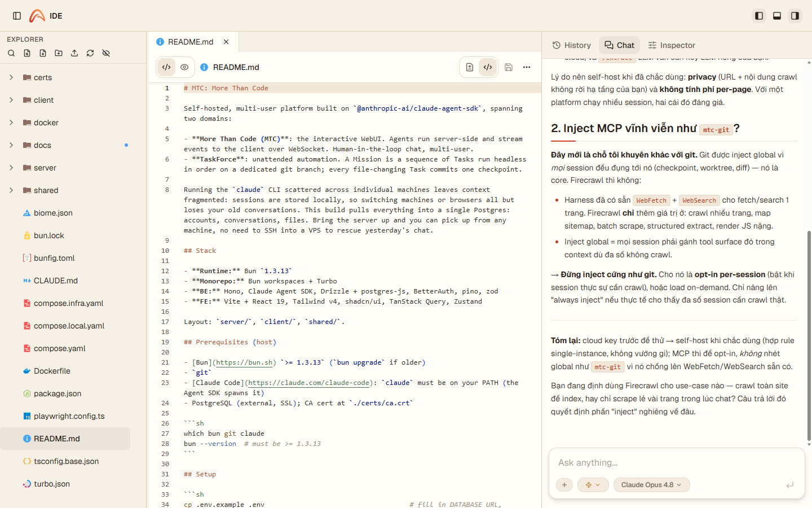Expand the docker folder

65,122
